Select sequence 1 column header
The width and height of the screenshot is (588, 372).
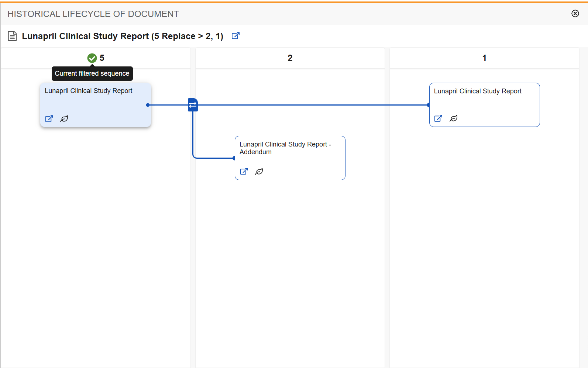coord(484,58)
